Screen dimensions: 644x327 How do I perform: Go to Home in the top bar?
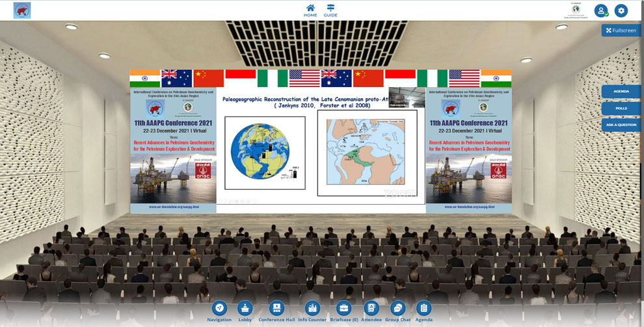click(x=310, y=10)
